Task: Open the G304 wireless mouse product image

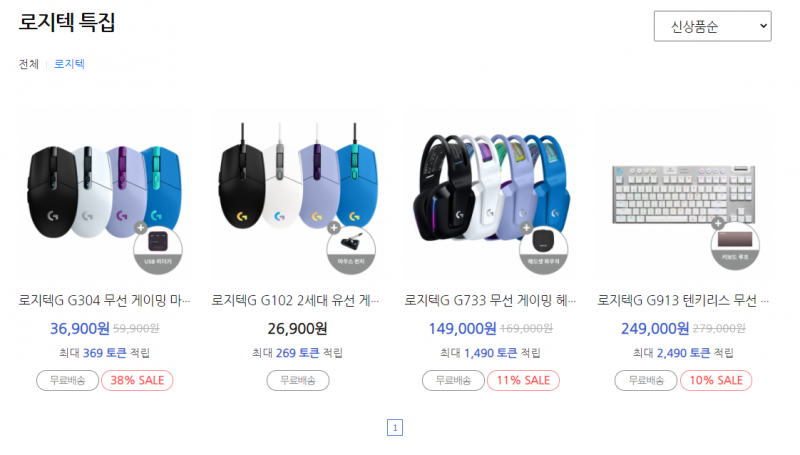Action: (x=105, y=192)
